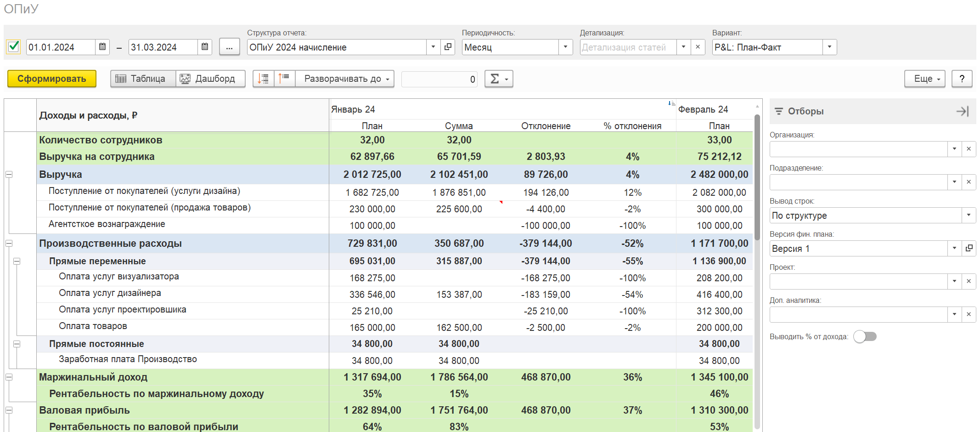Image resolution: width=980 pixels, height=432 pixels.
Task: Collapse the Отборы filters panel arrow
Action: (x=963, y=111)
